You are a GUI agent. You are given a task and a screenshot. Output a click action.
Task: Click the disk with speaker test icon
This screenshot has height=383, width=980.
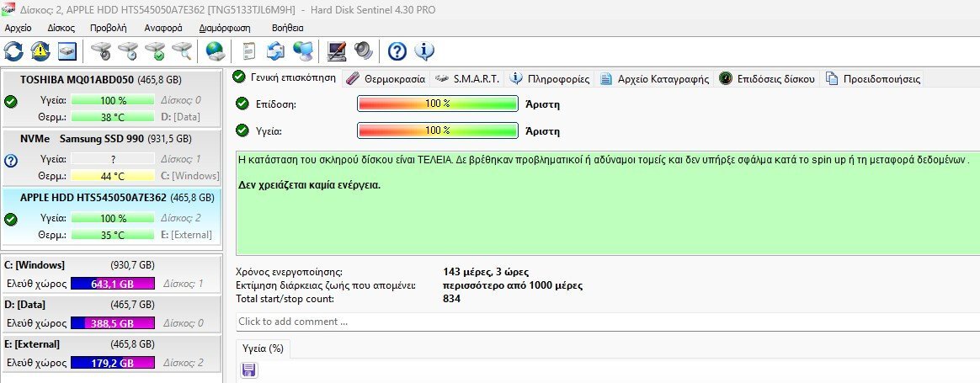pos(101,51)
